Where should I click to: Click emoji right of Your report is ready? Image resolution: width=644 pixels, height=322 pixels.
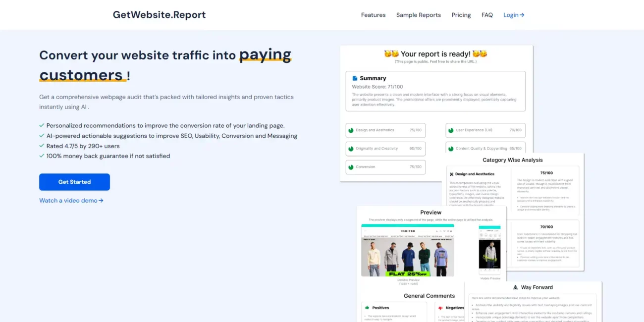click(x=480, y=54)
